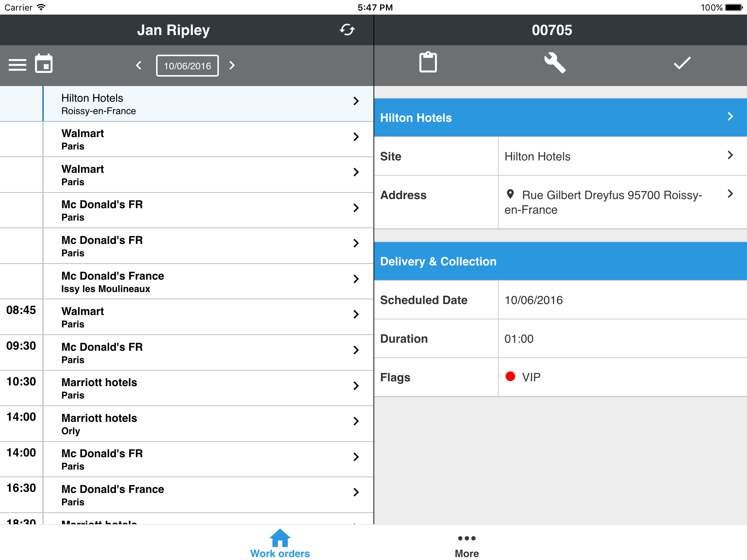Expand the 10:30 Marriott hotels row chevron
Screen dimensions: 747x560
coord(356,386)
